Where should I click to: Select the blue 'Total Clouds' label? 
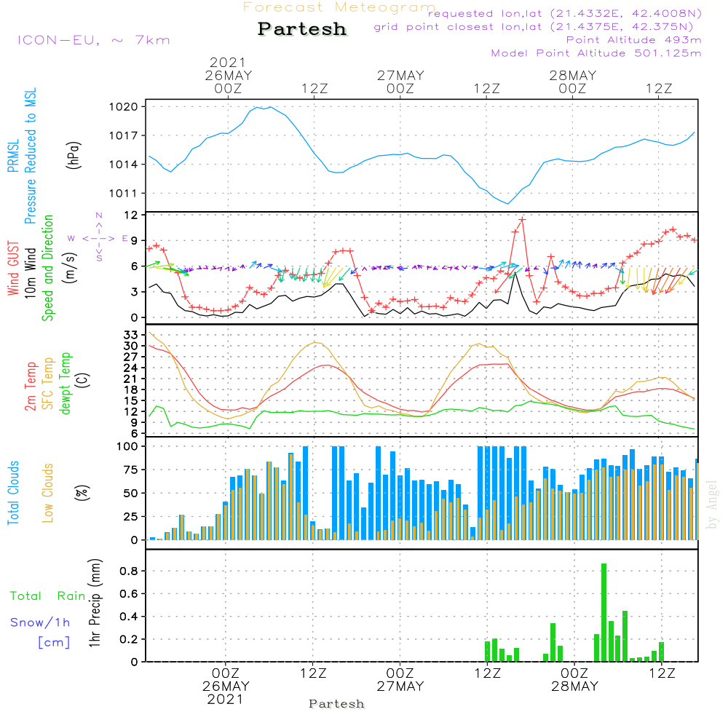(x=13, y=493)
